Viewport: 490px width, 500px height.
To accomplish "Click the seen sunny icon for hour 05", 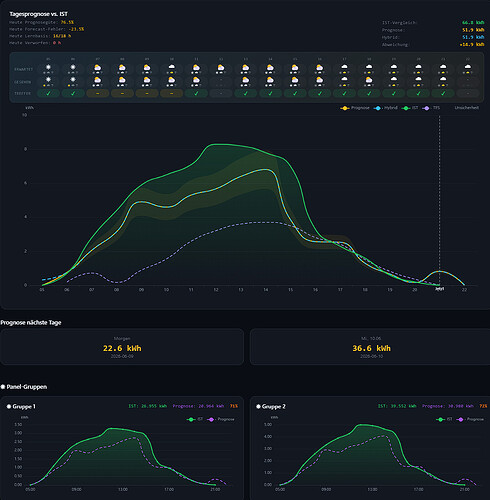I will pyautogui.click(x=48, y=80).
